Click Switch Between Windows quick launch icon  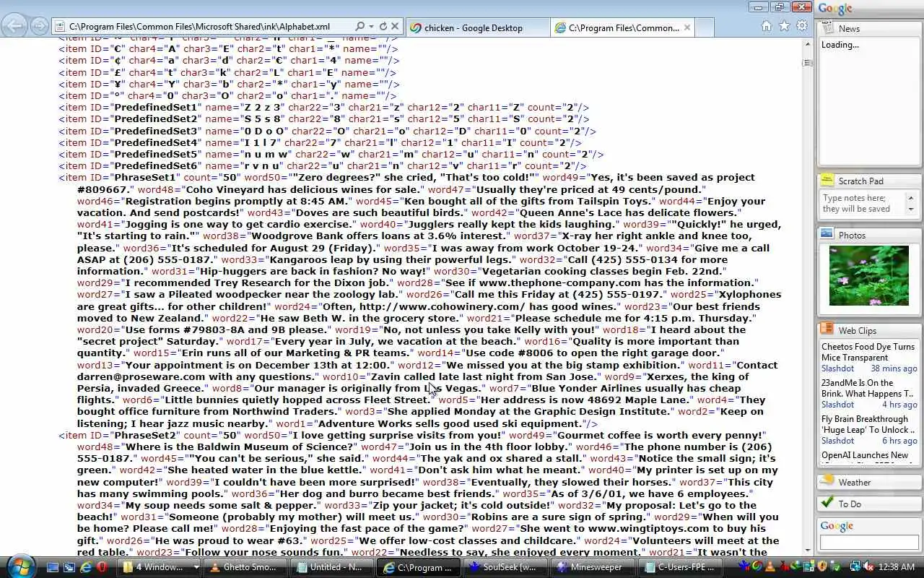pyautogui.click(x=69, y=568)
